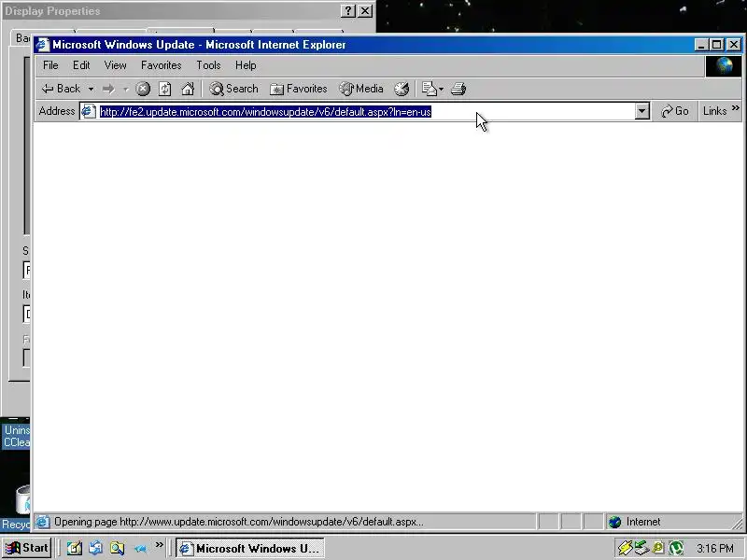Click the yellow lightning tray icon
747x560 pixels.
(x=625, y=548)
